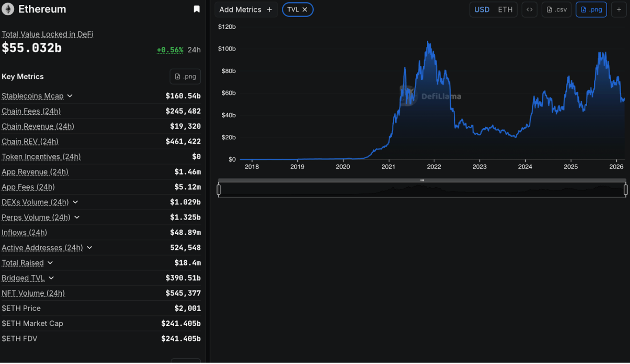Click the Inflows (24h) label
Image resolution: width=630 pixels, height=364 pixels.
click(x=24, y=232)
